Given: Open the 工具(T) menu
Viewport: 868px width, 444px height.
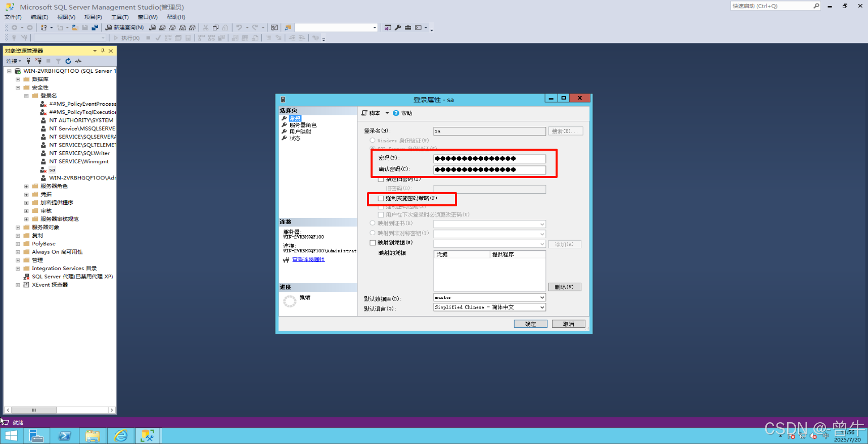Looking at the screenshot, I should point(120,17).
